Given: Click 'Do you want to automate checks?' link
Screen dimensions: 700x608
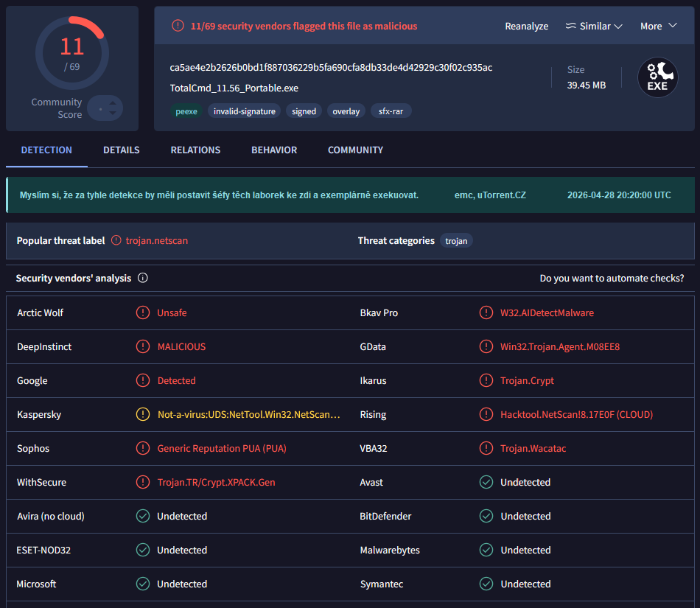Looking at the screenshot, I should 612,279.
